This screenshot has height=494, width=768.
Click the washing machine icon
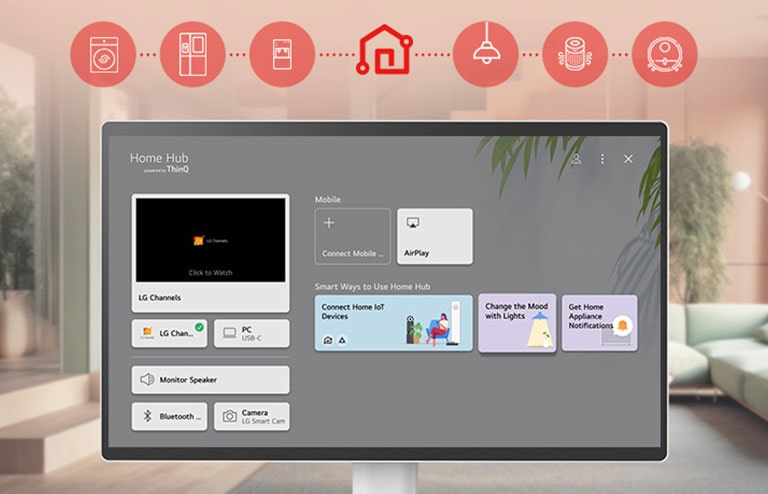(x=103, y=54)
